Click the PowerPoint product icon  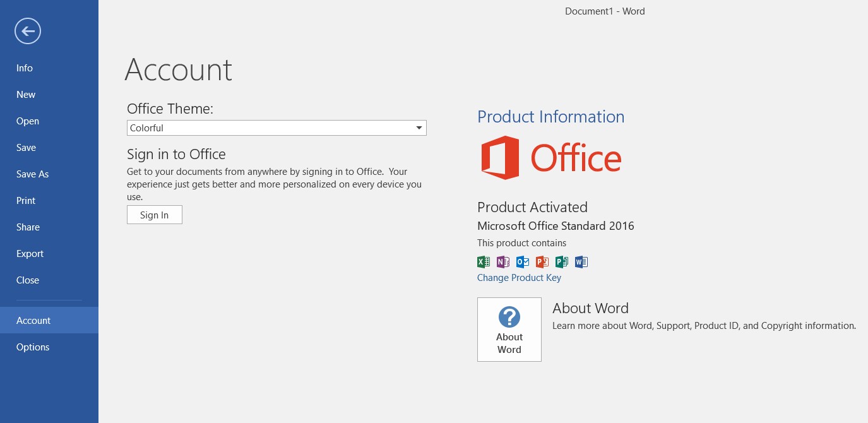542,261
